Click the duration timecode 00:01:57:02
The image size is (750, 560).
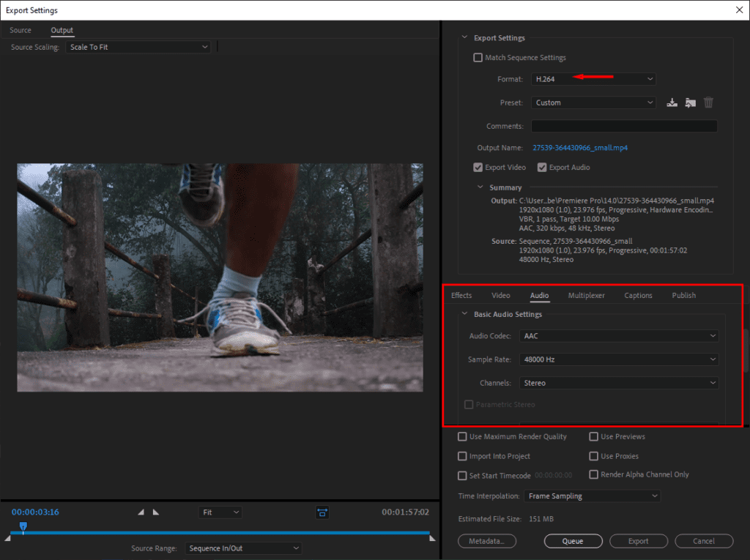click(x=405, y=512)
